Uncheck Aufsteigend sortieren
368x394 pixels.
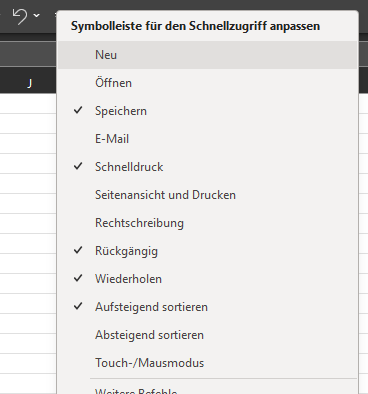(207, 307)
